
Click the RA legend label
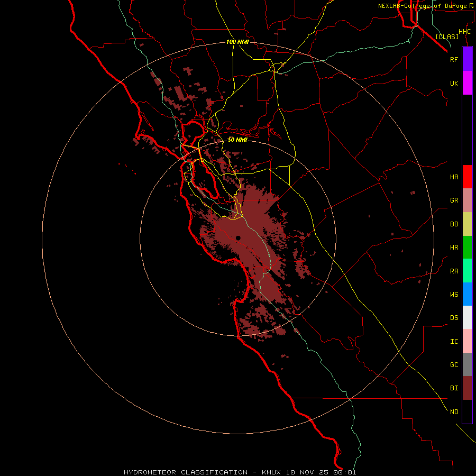454,271
